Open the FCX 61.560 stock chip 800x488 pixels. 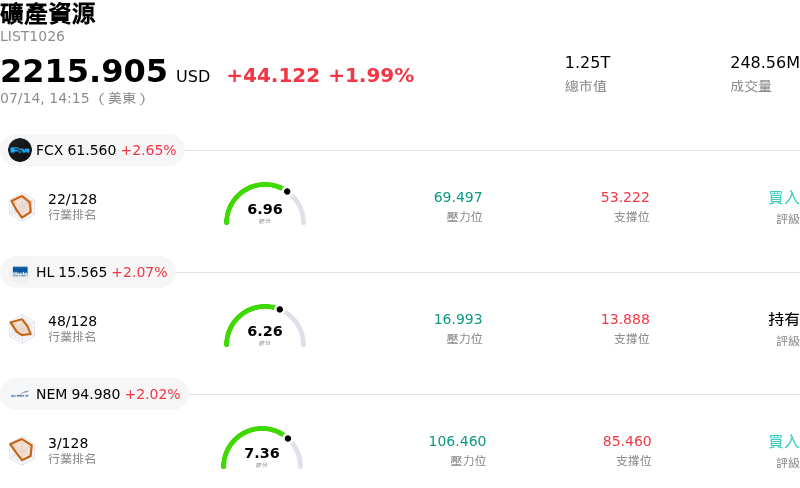pyautogui.click(x=92, y=150)
